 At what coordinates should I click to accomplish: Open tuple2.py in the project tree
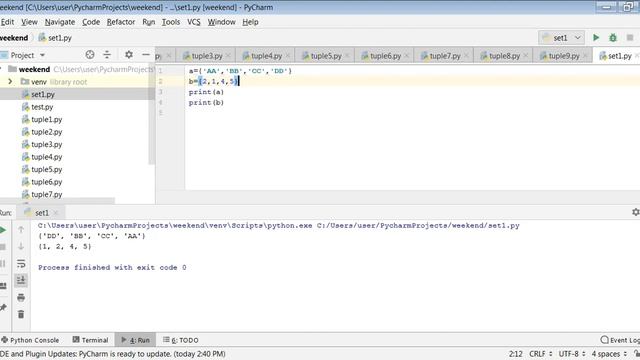click(47, 132)
